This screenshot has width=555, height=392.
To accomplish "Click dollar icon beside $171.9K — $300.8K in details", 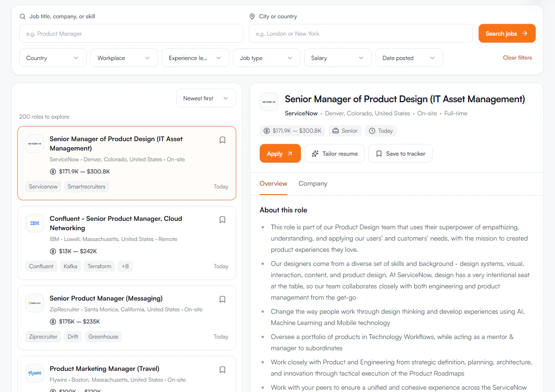I will click(267, 131).
